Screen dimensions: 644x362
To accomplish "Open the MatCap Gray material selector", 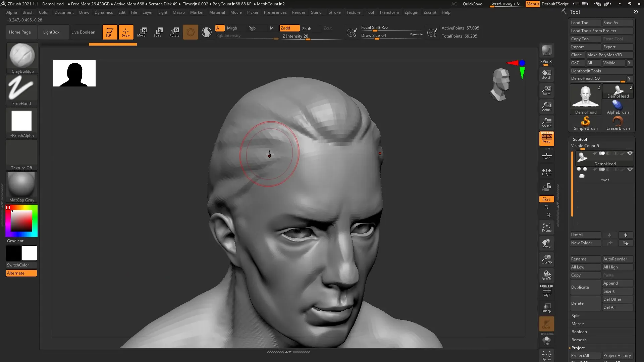I will click(x=21, y=187).
